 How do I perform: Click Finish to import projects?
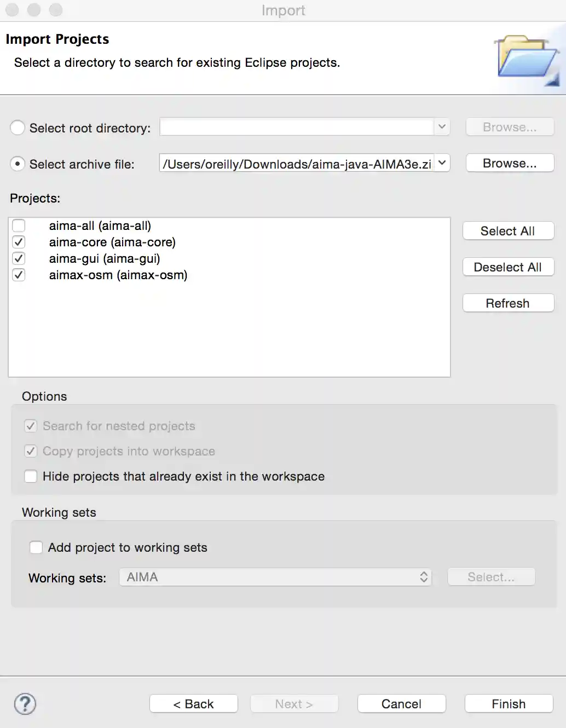click(509, 704)
